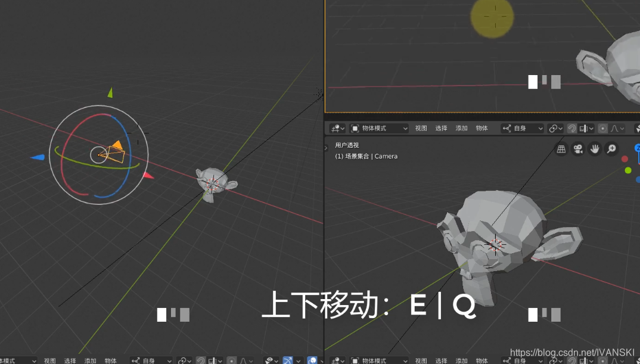Screen dimensions: 640x364
Task: Click the red axis arrow near the gizmo
Action: click(148, 176)
